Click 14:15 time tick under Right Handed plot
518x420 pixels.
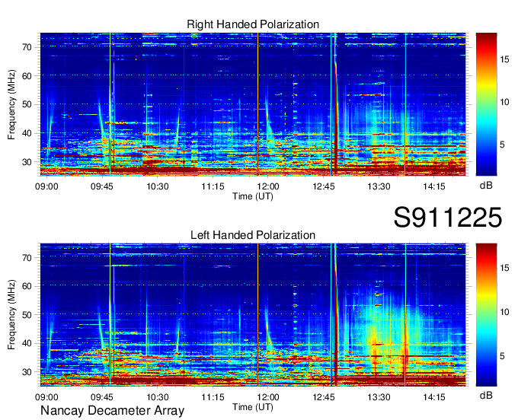point(434,186)
